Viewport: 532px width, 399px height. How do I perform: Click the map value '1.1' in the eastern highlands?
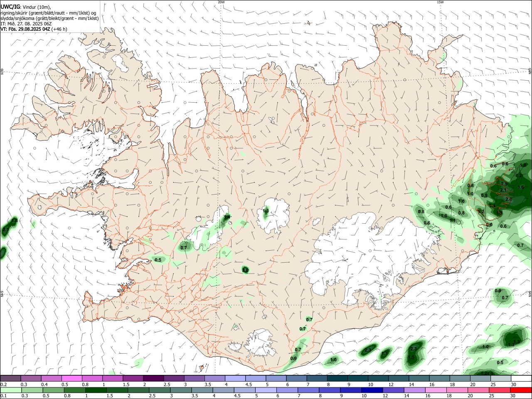pyautogui.click(x=453, y=220)
